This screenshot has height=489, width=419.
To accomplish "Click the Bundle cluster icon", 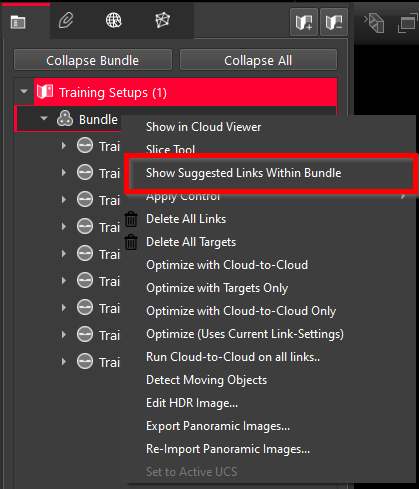I will pyautogui.click(x=65, y=119).
